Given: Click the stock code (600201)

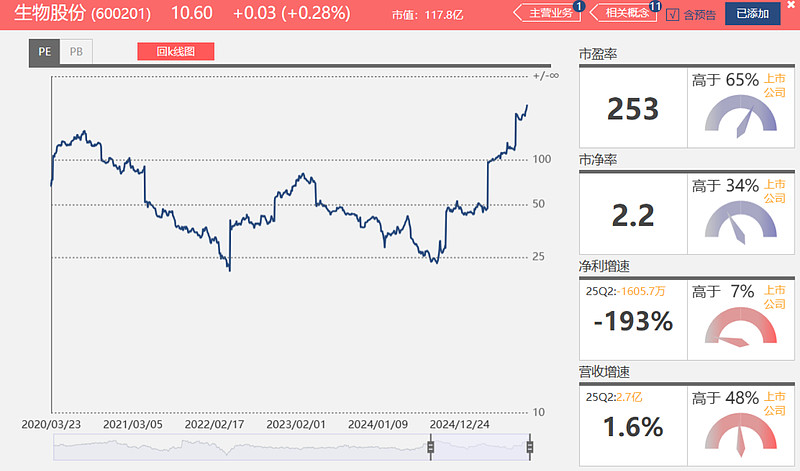Looking at the screenshot, I should (121, 14).
